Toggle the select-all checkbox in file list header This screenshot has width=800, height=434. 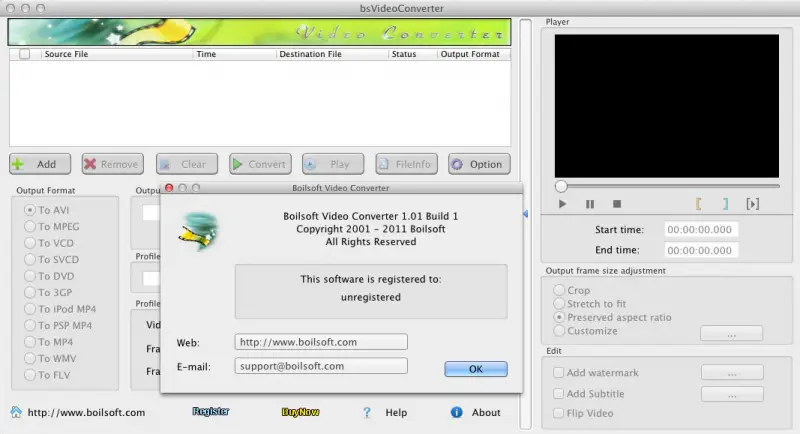click(24, 54)
